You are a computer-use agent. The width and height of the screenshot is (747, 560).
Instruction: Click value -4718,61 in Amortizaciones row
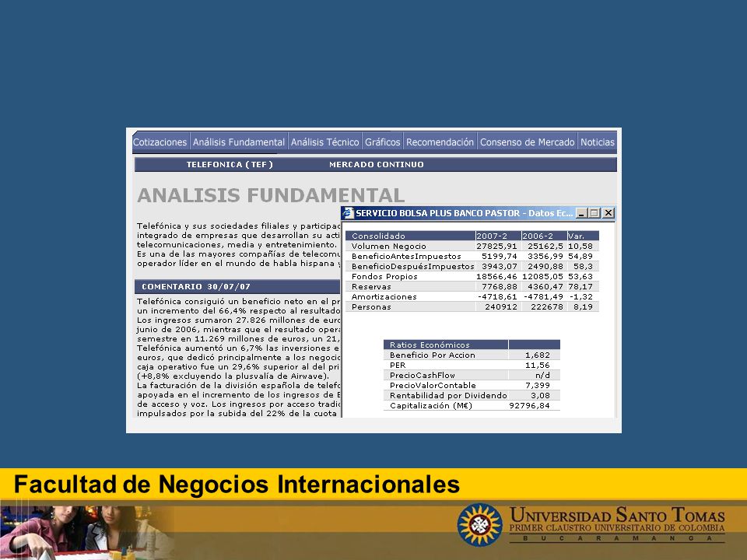497,296
